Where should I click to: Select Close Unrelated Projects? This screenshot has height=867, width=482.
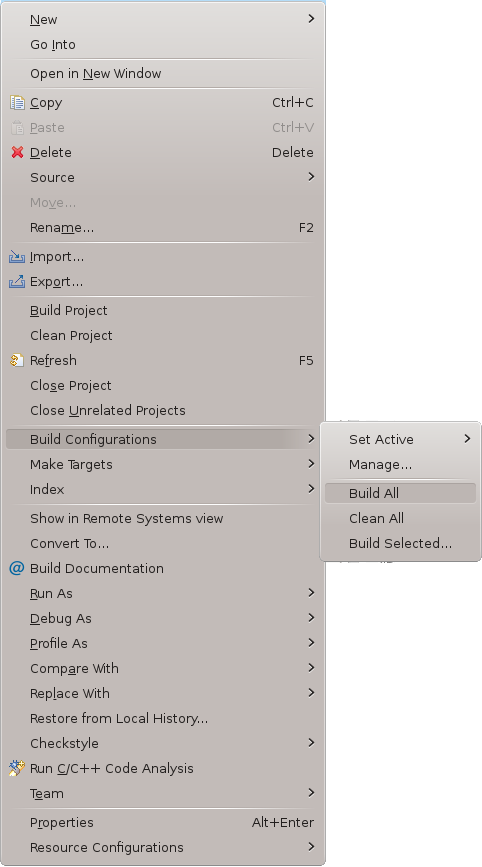click(165, 410)
